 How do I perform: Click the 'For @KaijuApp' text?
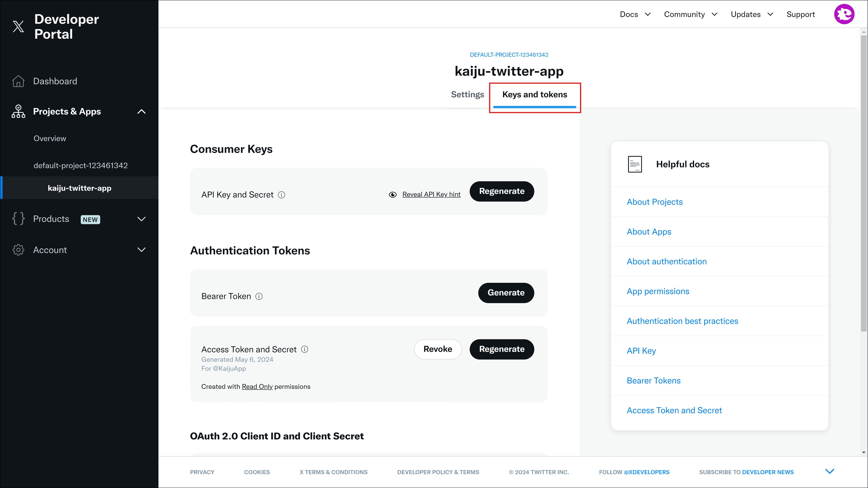click(223, 369)
